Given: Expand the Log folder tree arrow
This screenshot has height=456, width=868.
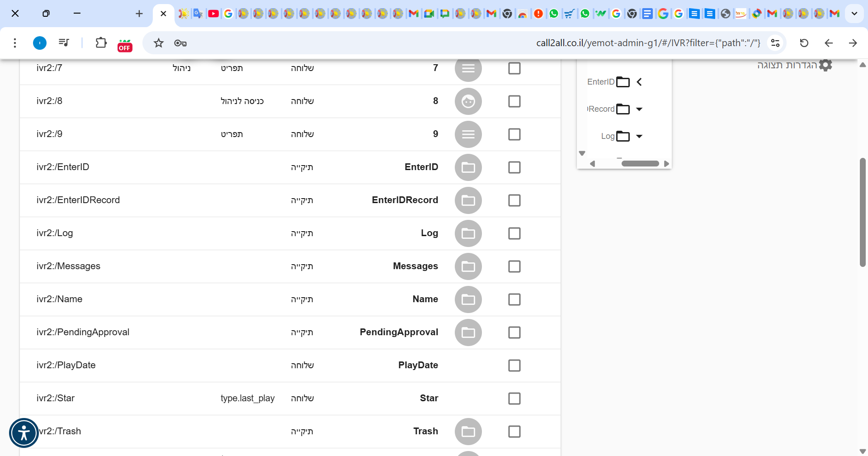Looking at the screenshot, I should coord(639,136).
